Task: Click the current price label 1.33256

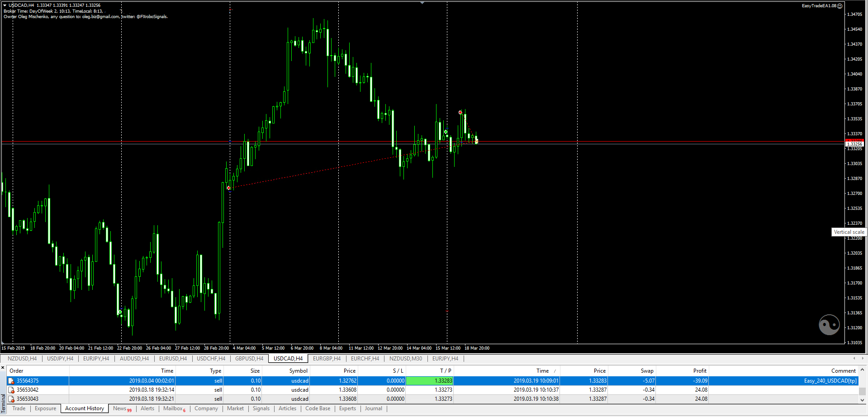Action: pyautogui.click(x=854, y=144)
